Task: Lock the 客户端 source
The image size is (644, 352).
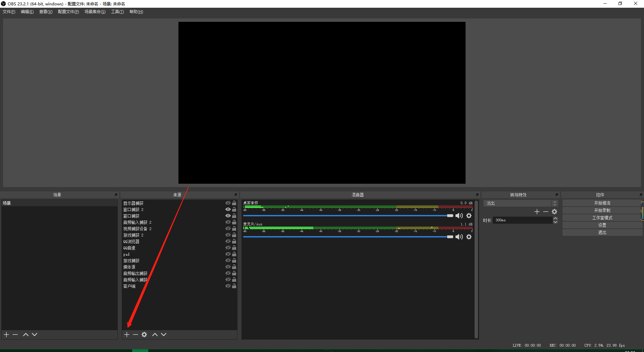Action: click(x=234, y=286)
